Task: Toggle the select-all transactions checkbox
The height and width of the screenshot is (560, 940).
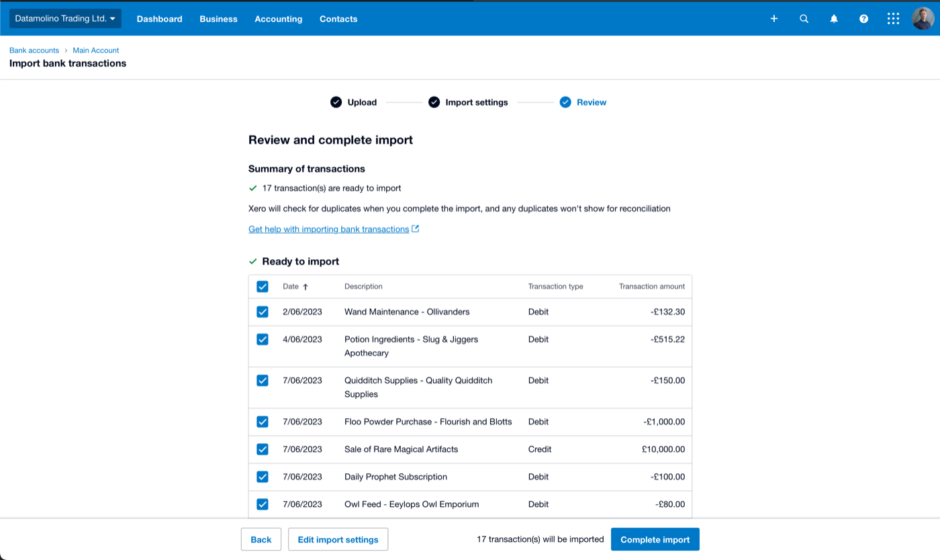Action: (263, 286)
